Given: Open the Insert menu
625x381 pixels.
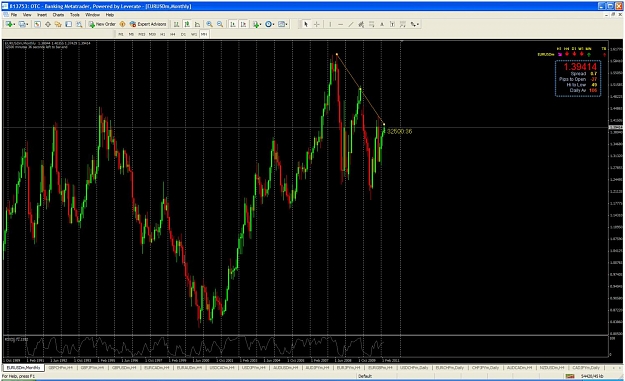Looking at the screenshot, I should [x=42, y=15].
